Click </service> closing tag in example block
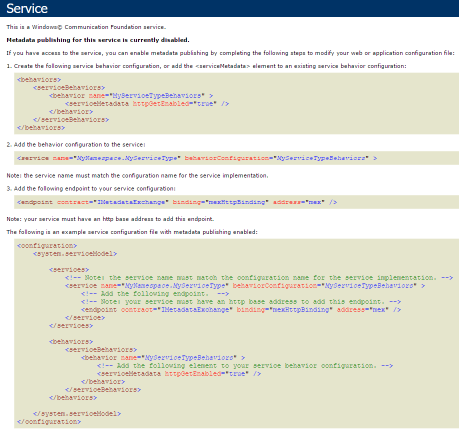The width and height of the screenshot is (459, 433). point(85,318)
